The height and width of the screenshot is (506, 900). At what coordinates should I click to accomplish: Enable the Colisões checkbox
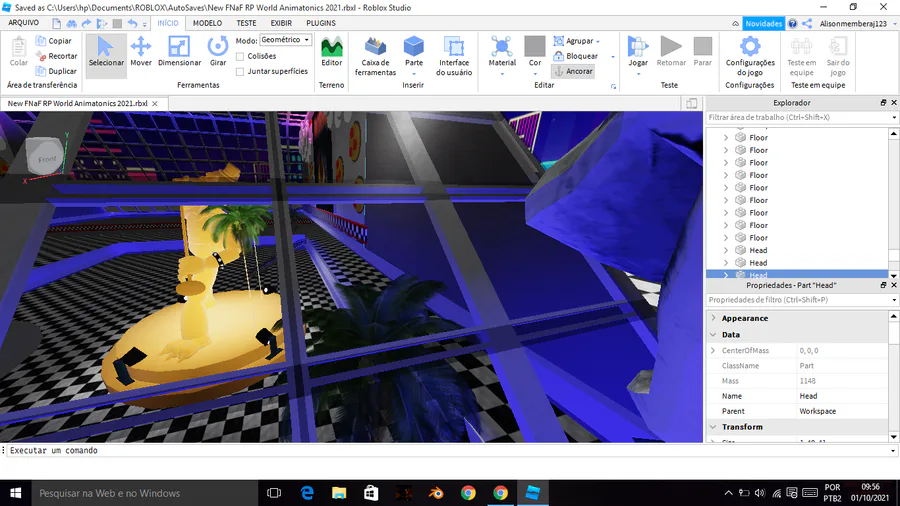pos(240,56)
